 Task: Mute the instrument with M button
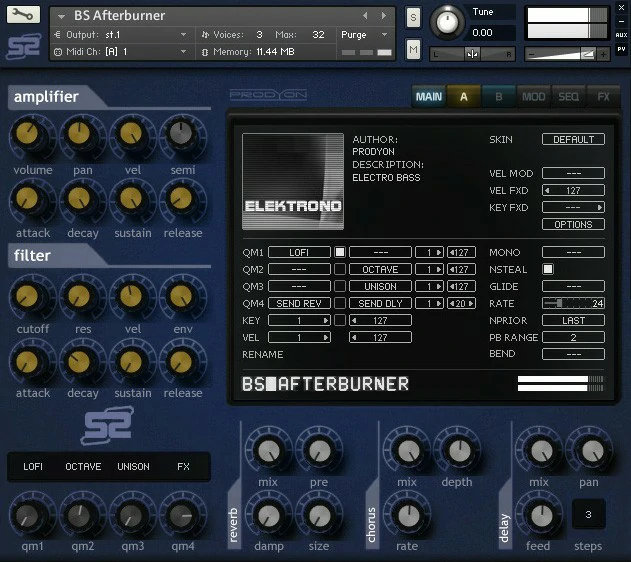click(413, 48)
